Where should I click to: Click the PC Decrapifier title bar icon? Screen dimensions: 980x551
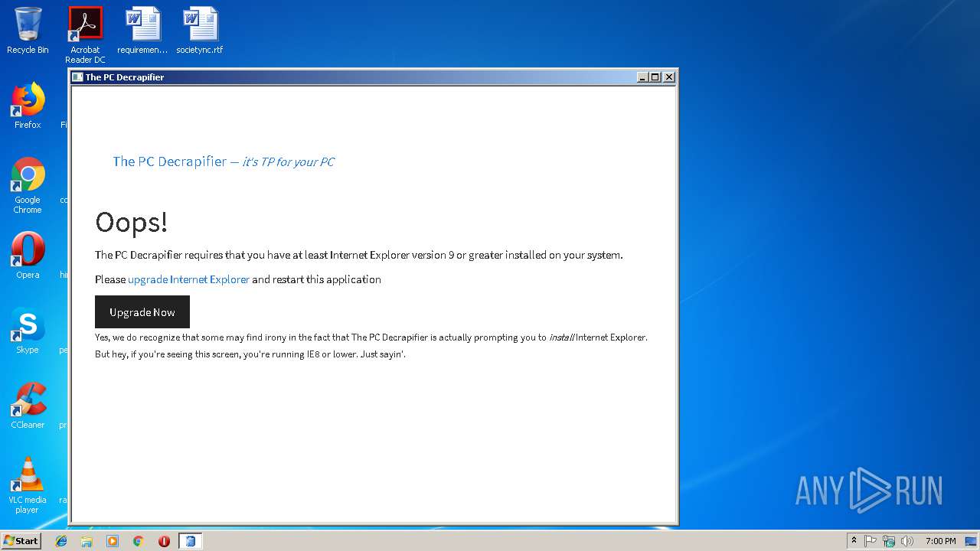tap(77, 77)
